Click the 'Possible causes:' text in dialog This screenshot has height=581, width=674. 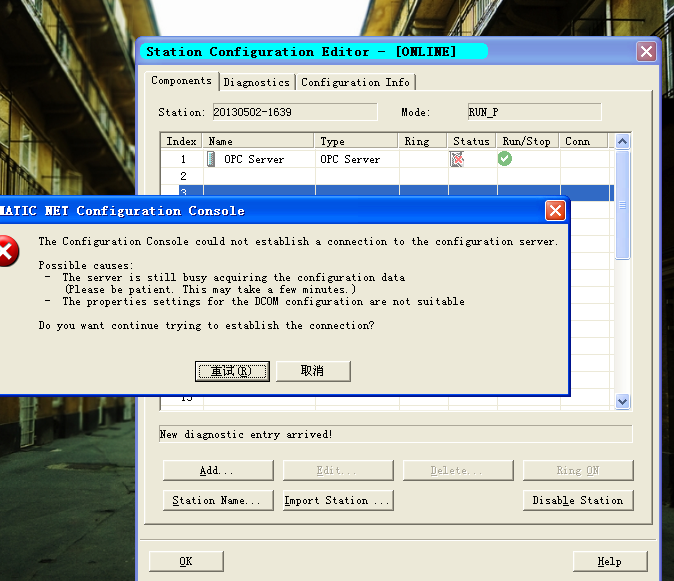[86, 266]
